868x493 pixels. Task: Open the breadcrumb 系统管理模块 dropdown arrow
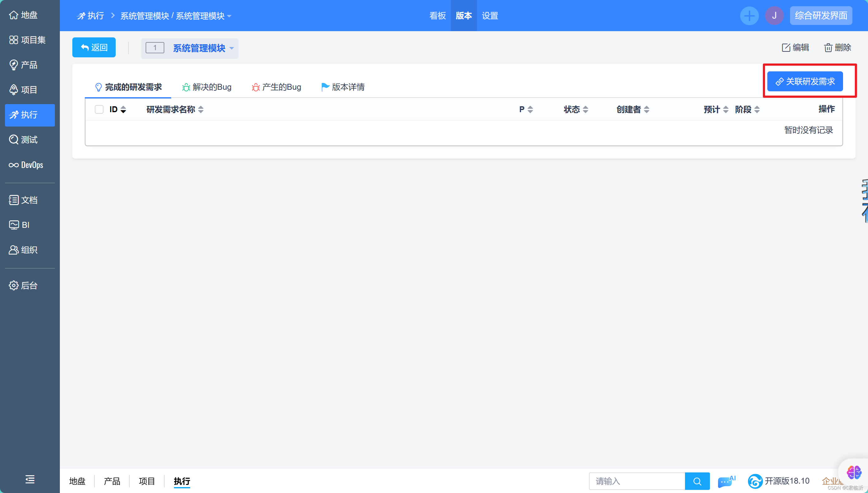pyautogui.click(x=229, y=16)
